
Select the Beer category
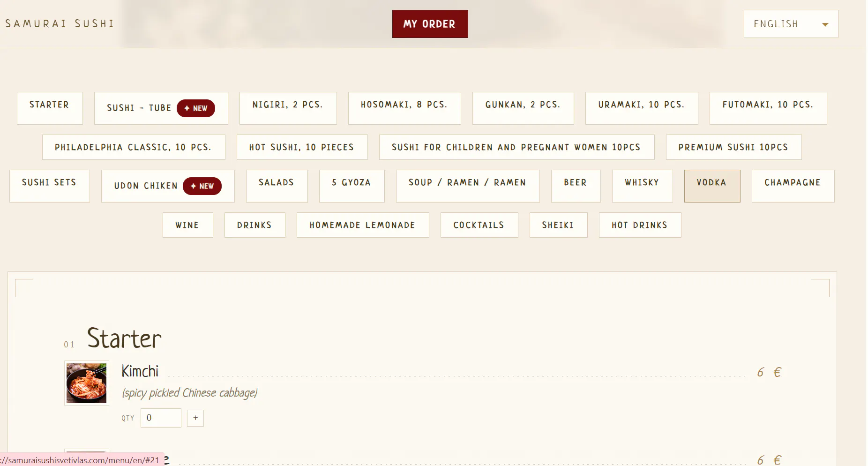[576, 186]
